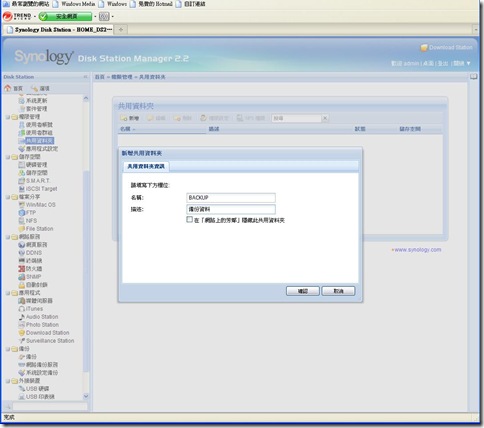
Task: Click the green Trend Micro safe-site button
Action: coord(65,16)
